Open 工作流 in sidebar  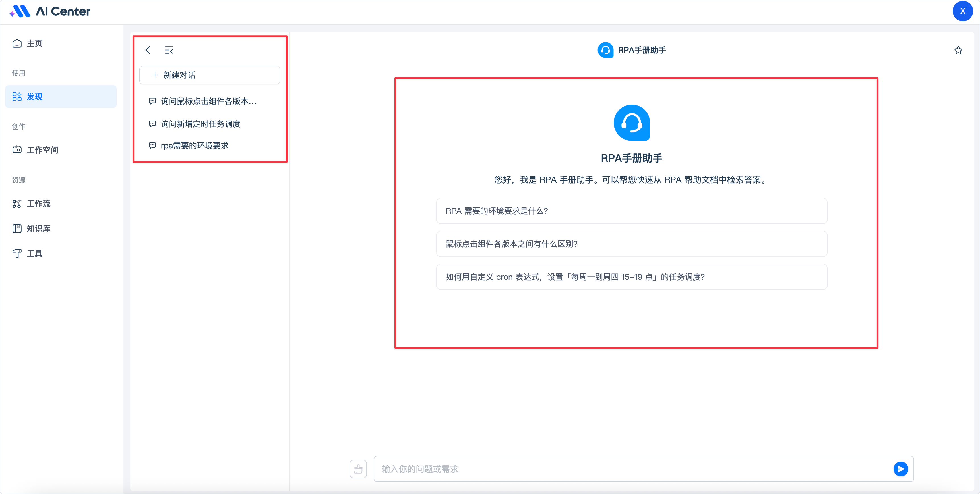(x=61, y=204)
